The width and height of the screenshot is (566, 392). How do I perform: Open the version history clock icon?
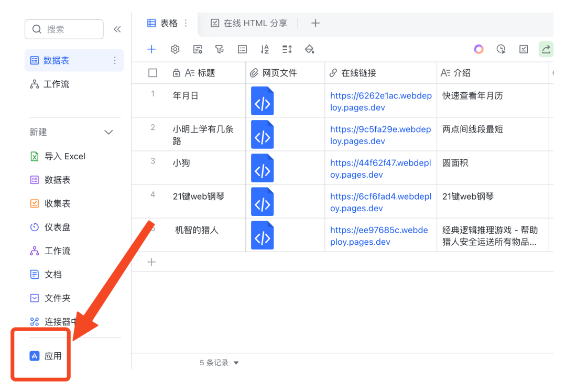(500, 49)
